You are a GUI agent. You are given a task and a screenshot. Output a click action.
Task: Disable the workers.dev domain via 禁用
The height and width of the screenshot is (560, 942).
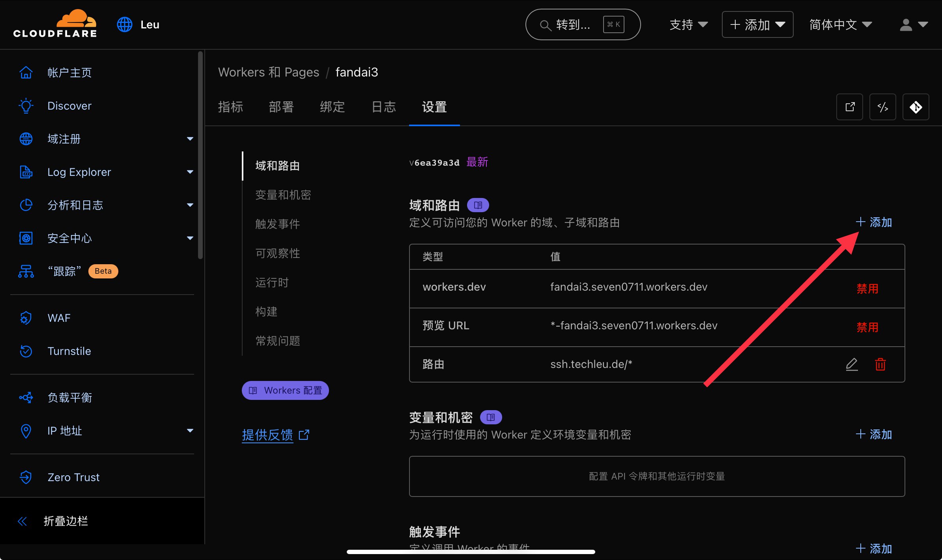coord(867,289)
